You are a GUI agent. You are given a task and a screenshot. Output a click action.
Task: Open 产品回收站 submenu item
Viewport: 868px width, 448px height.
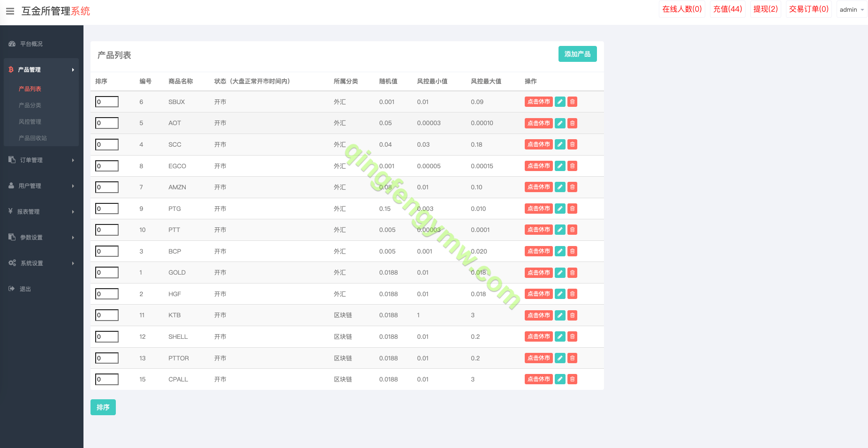tap(33, 138)
